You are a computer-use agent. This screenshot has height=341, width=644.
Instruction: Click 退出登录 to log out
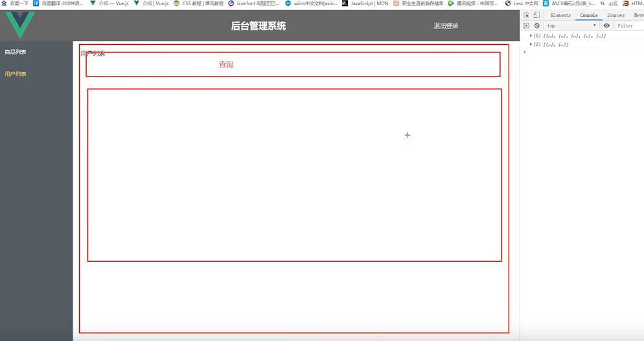point(446,26)
